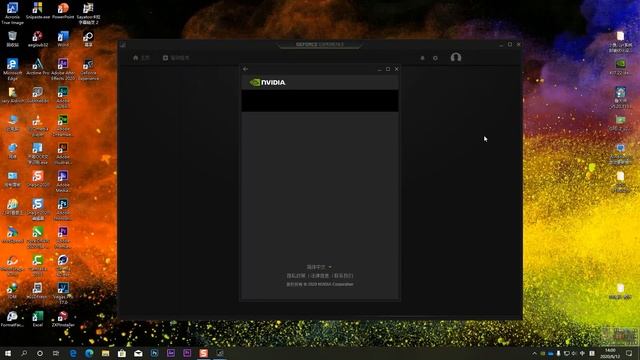Close the GeForce Experience main window
Viewport: 640px width, 360px height.
tap(518, 44)
